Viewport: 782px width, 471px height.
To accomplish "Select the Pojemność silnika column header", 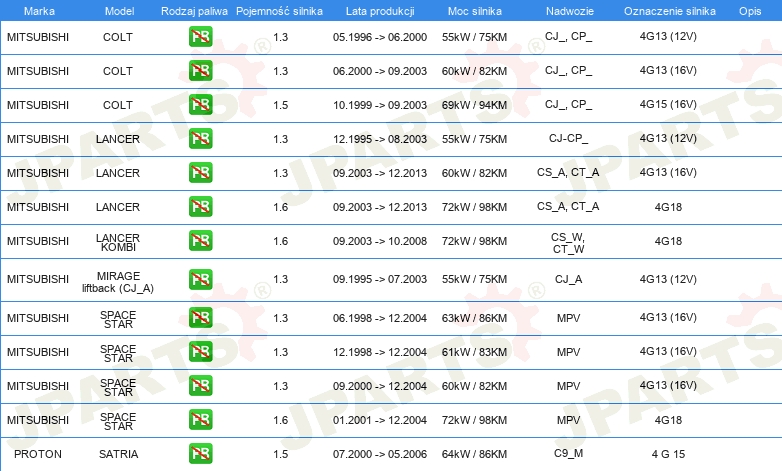I will tap(279, 11).
